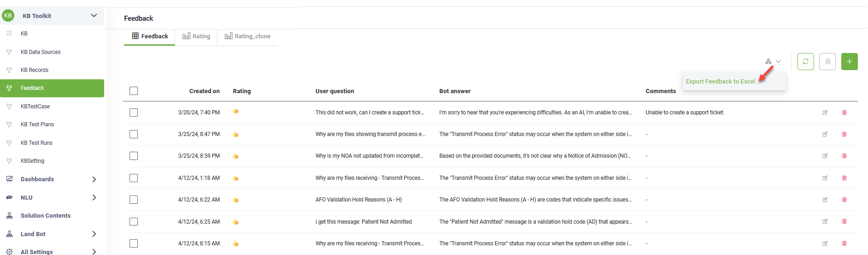Edit the 4/12/24, 6:22 AM feedback row
868x255 pixels.
pos(825,200)
